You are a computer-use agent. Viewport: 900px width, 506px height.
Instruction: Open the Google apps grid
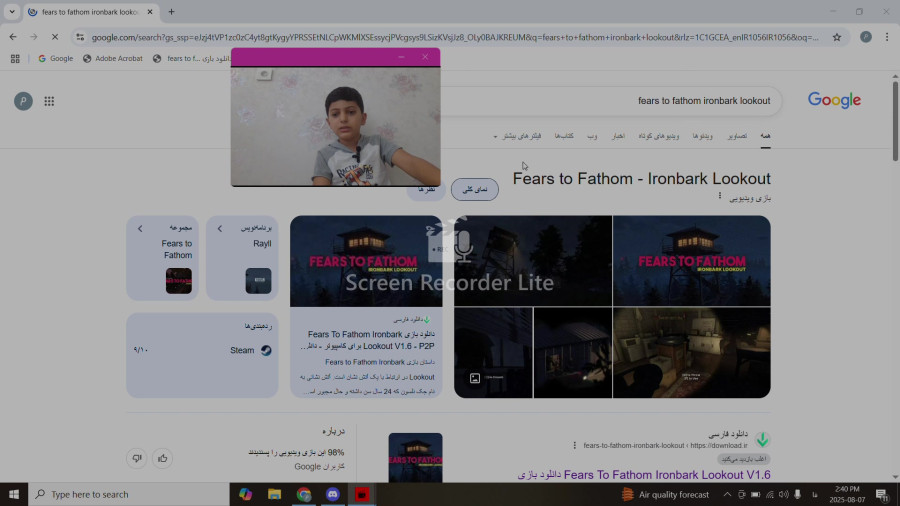pyautogui.click(x=49, y=102)
